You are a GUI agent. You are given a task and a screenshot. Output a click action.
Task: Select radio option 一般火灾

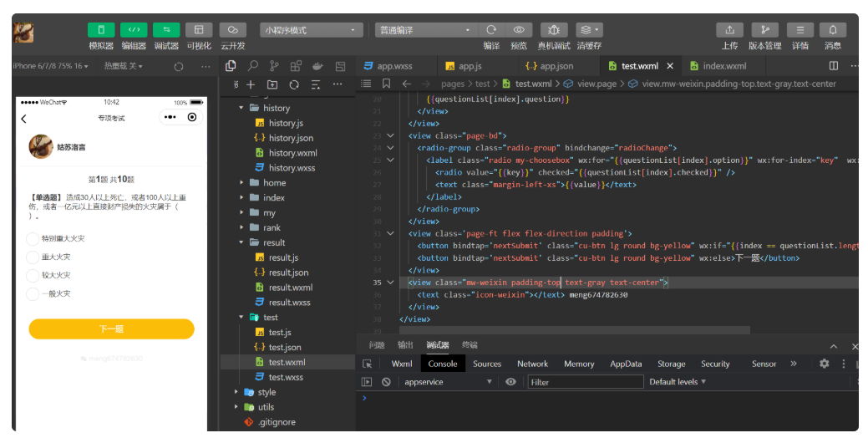(33, 293)
